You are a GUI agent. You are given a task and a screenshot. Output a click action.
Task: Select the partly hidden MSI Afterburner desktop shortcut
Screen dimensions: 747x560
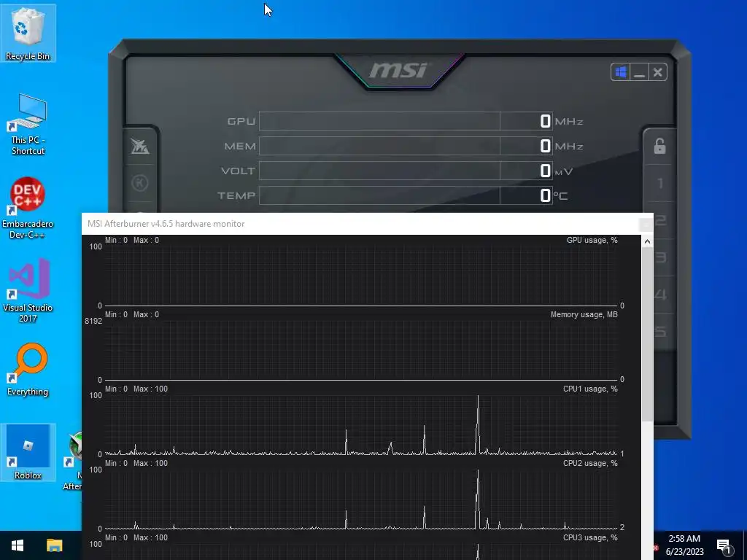click(72, 461)
